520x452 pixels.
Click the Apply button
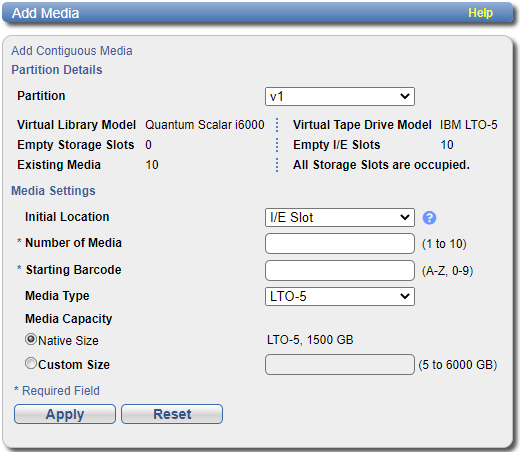click(x=65, y=414)
